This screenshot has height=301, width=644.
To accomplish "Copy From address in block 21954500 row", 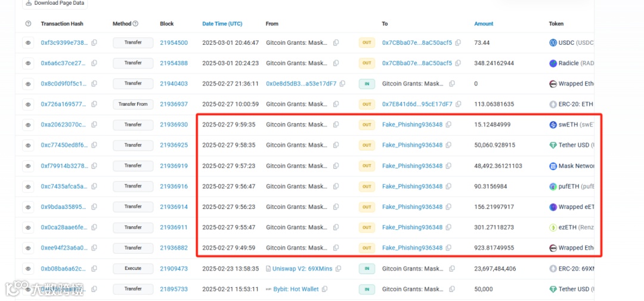I will tap(336, 43).
